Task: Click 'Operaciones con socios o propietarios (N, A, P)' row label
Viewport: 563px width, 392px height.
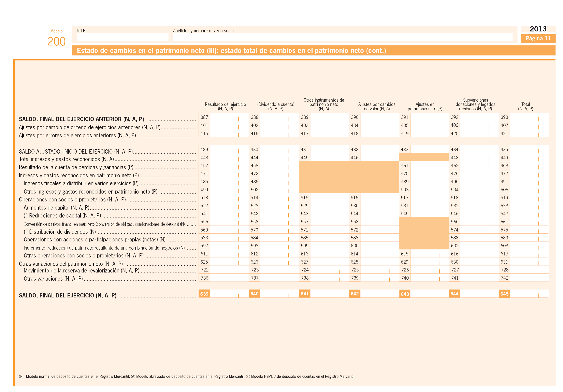Action: [x=72, y=199]
